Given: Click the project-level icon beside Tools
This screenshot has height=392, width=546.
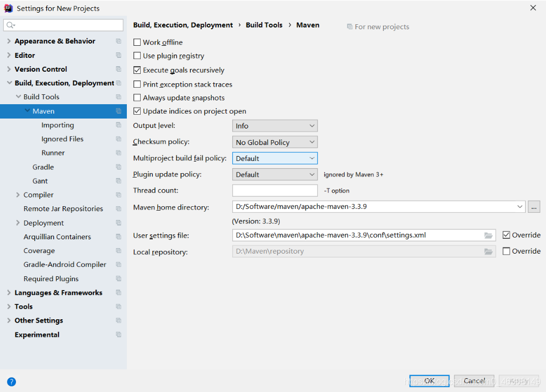Looking at the screenshot, I should (x=119, y=307).
